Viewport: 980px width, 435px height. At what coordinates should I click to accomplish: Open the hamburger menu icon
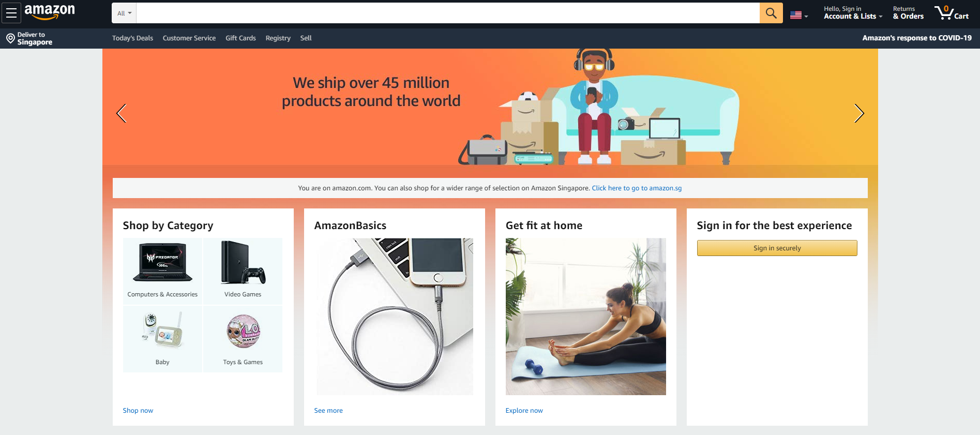pos(11,13)
